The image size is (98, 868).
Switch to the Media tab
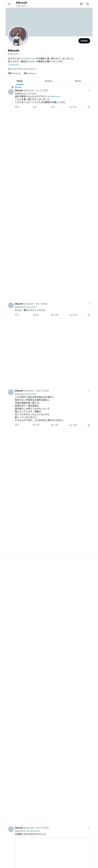click(78, 81)
